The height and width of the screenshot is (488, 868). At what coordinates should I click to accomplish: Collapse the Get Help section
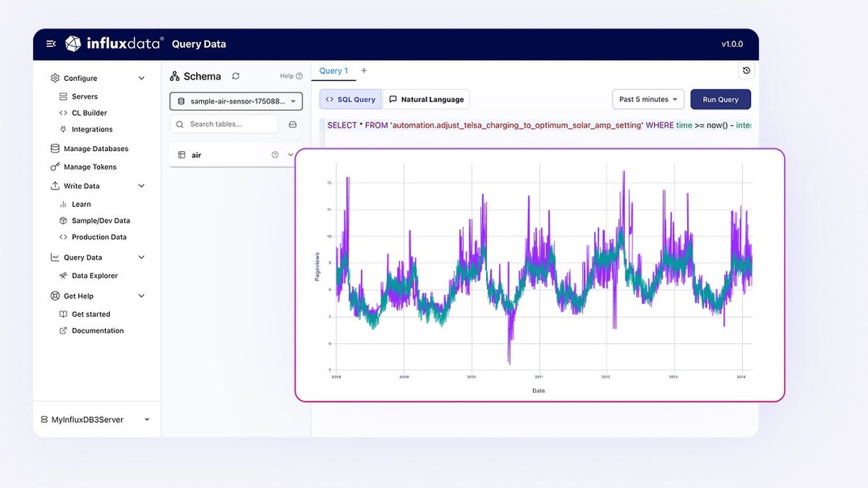[x=141, y=296]
